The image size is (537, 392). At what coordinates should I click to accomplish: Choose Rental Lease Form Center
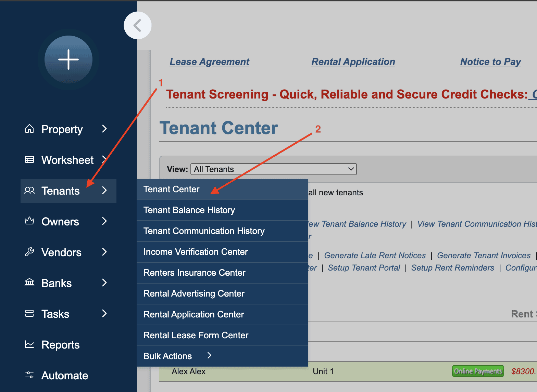pos(196,335)
